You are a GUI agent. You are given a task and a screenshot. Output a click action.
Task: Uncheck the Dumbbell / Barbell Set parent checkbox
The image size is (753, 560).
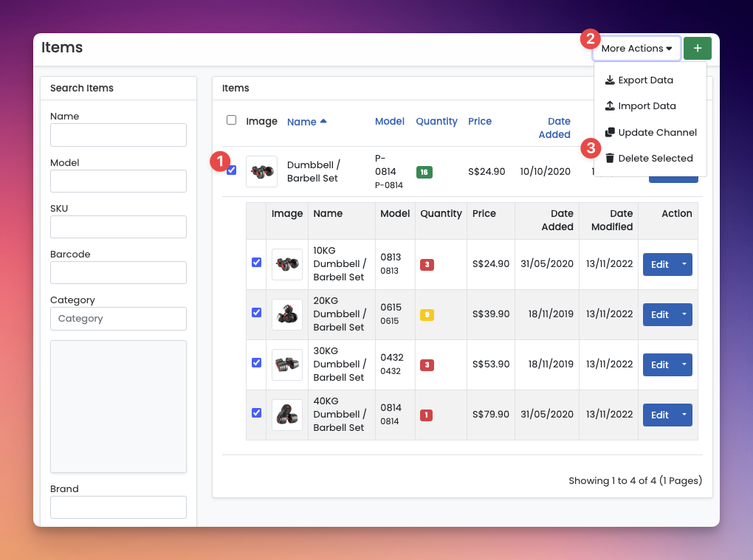(232, 170)
